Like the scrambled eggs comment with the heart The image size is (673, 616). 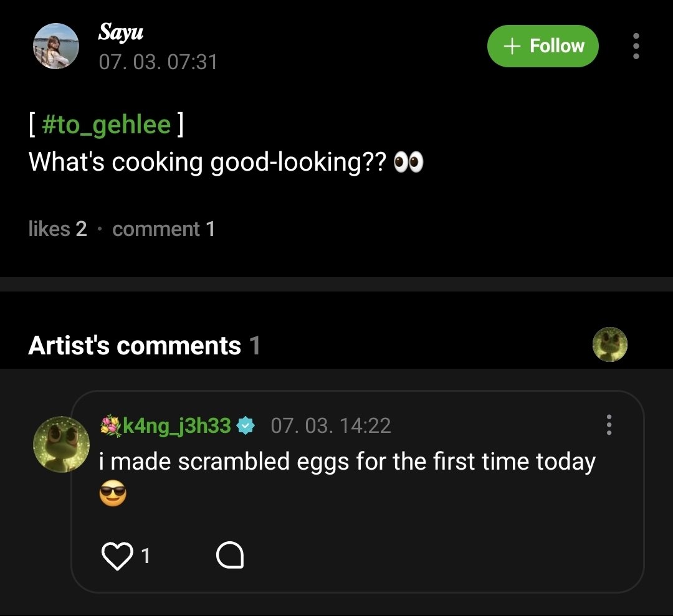click(x=117, y=556)
